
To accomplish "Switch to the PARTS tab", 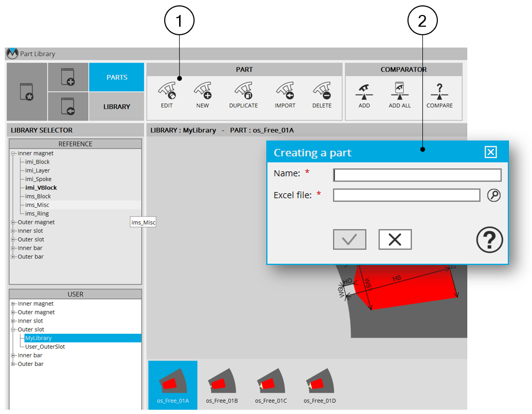I will (117, 77).
